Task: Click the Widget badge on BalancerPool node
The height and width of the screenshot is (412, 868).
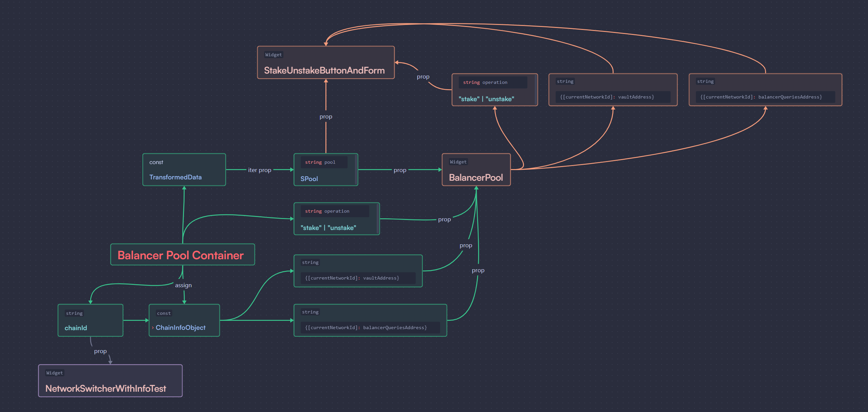Action: click(x=458, y=161)
